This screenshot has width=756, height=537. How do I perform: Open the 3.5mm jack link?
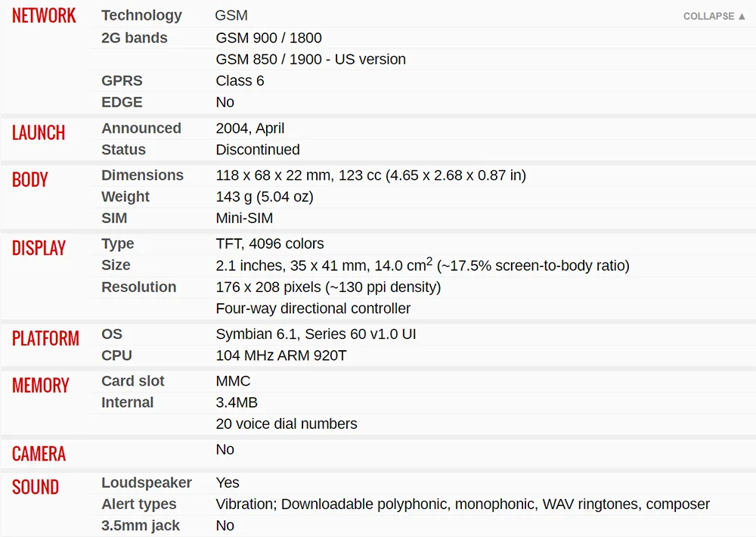[141, 526]
